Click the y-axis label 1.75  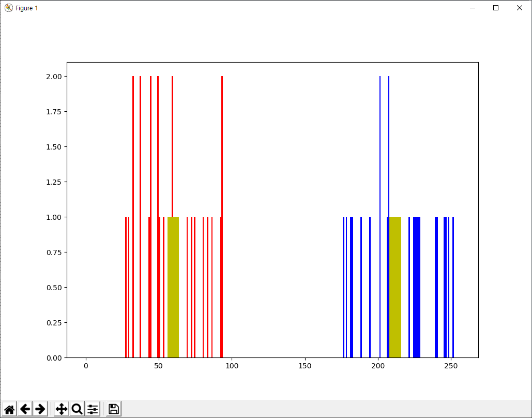[54, 112]
